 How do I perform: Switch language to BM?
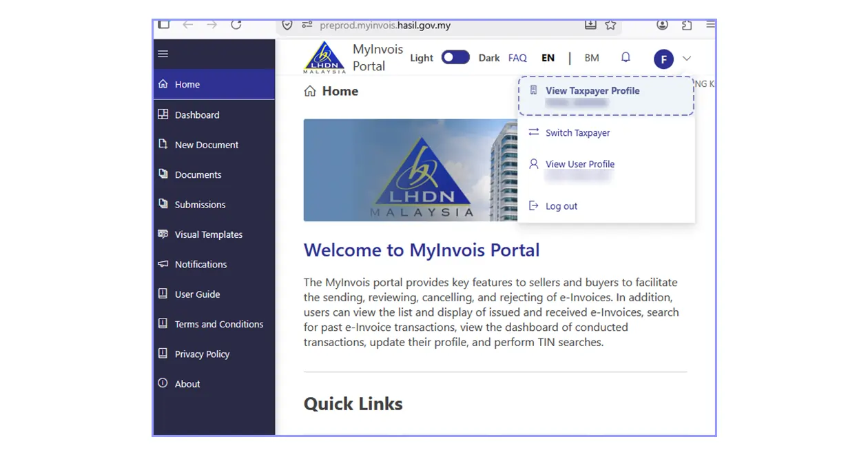[591, 58]
